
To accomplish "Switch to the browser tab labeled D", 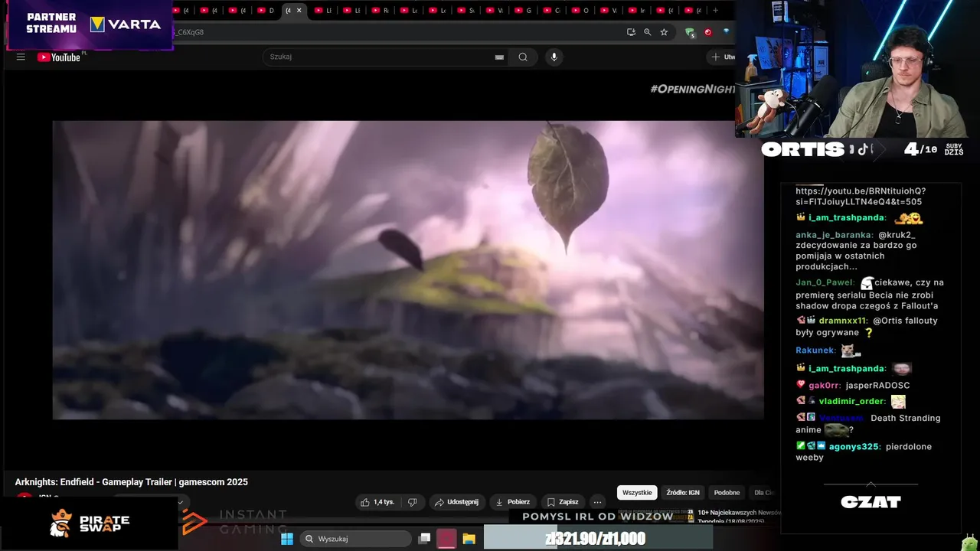I will [x=266, y=10].
